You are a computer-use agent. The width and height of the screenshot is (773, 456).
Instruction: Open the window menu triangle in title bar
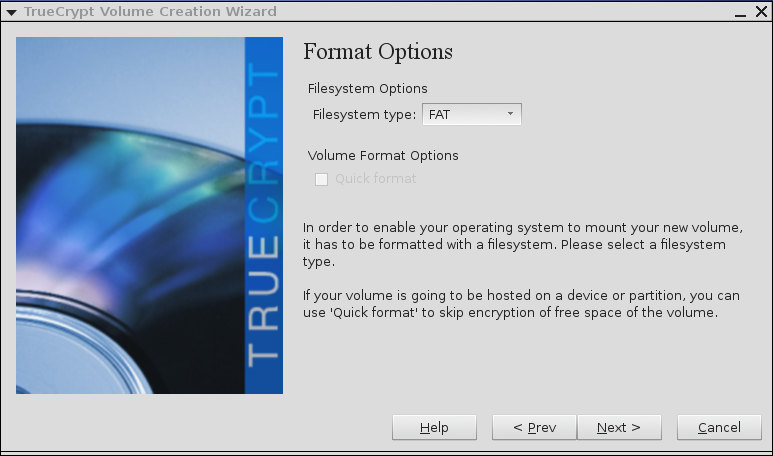point(11,12)
